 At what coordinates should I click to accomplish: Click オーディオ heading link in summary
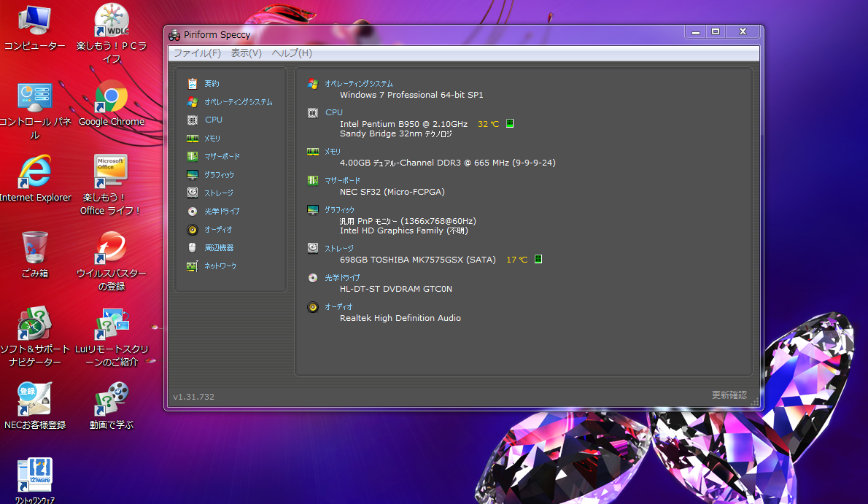pos(338,307)
